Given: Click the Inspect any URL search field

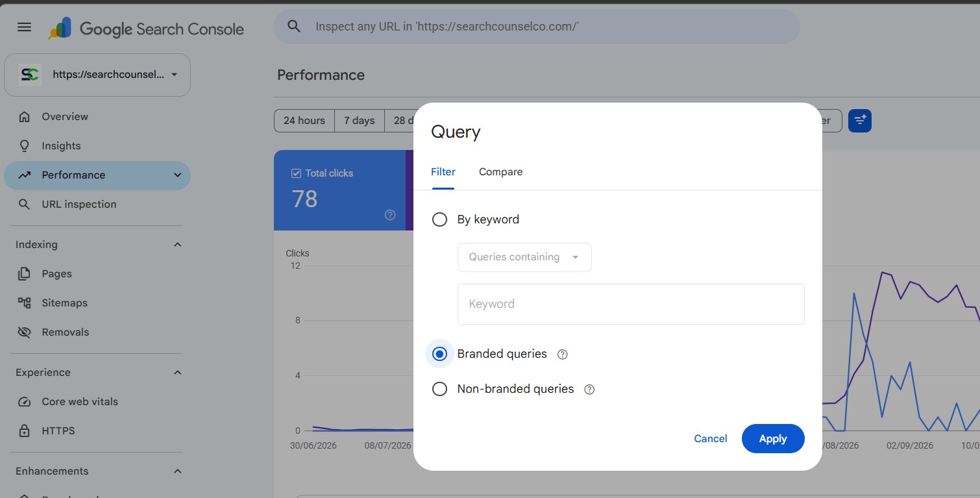Looking at the screenshot, I should point(537,27).
